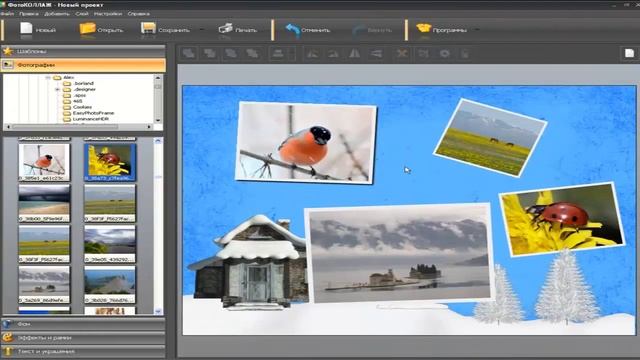The height and width of the screenshot is (360, 640).
Task: Open the Текст и украшения panel
Action: point(83,351)
